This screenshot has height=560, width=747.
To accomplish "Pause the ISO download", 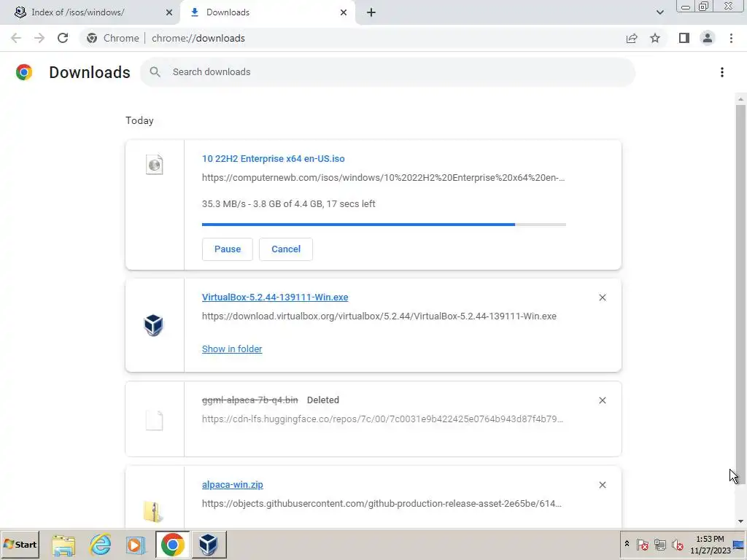I will [x=228, y=249].
